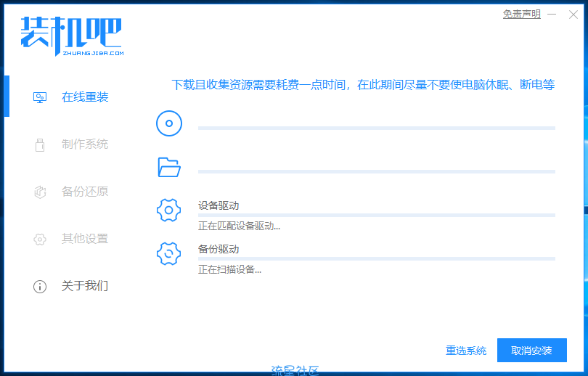Open the 其他设置 tab
The image size is (588, 376).
pos(85,239)
